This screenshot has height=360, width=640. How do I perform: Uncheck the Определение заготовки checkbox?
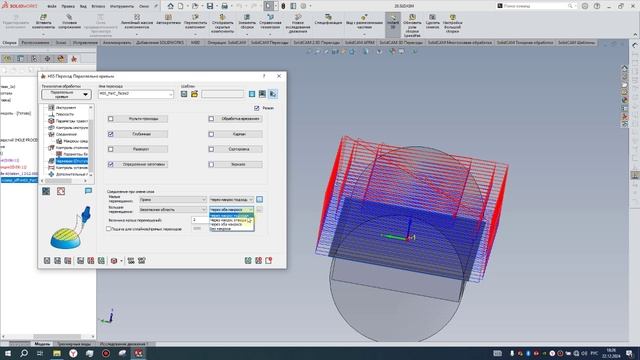[111, 164]
